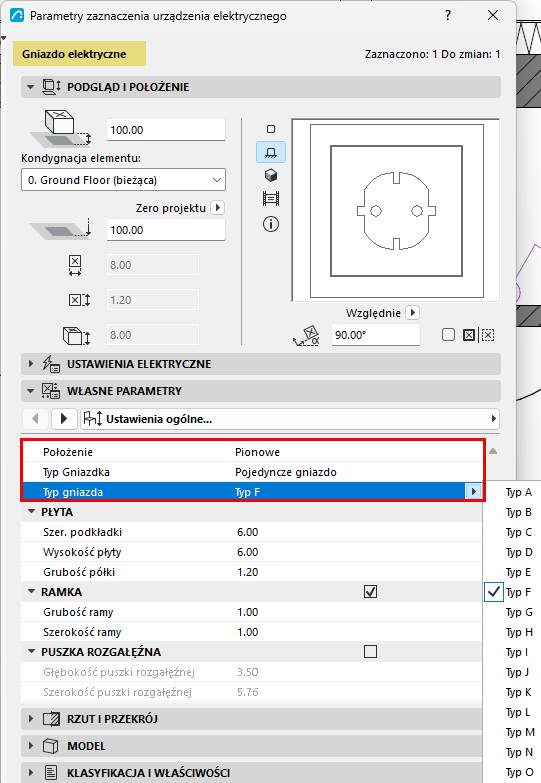Select the Typ Gniazdka row
The width and height of the screenshot is (541, 783).
252,472
